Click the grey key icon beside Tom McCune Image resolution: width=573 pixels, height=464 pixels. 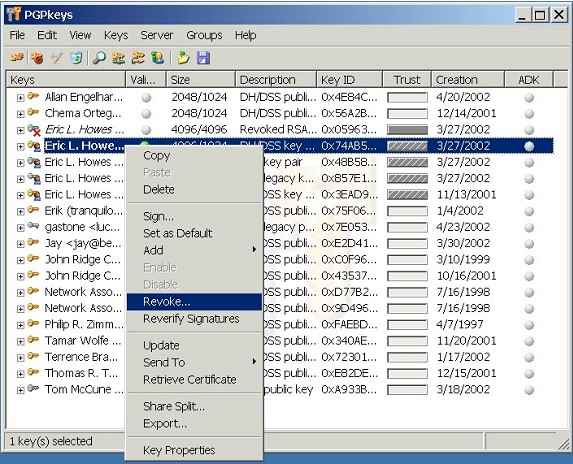[x=33, y=388]
